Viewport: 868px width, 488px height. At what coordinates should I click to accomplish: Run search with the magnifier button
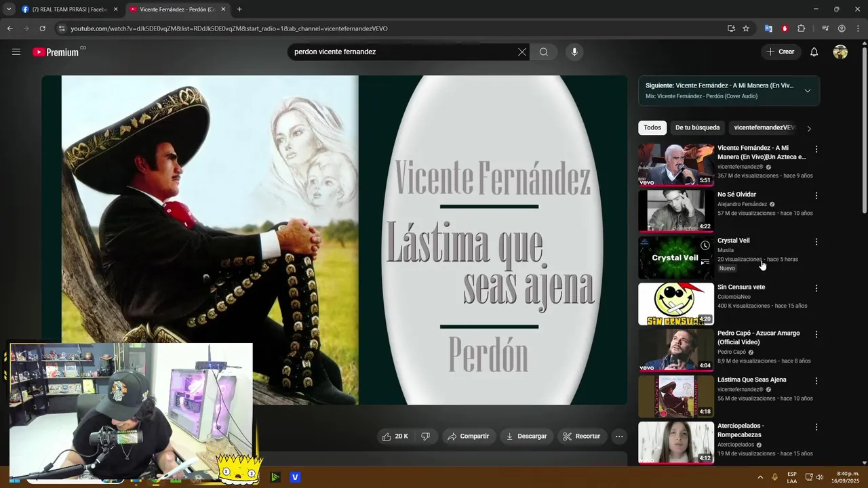pyautogui.click(x=544, y=52)
